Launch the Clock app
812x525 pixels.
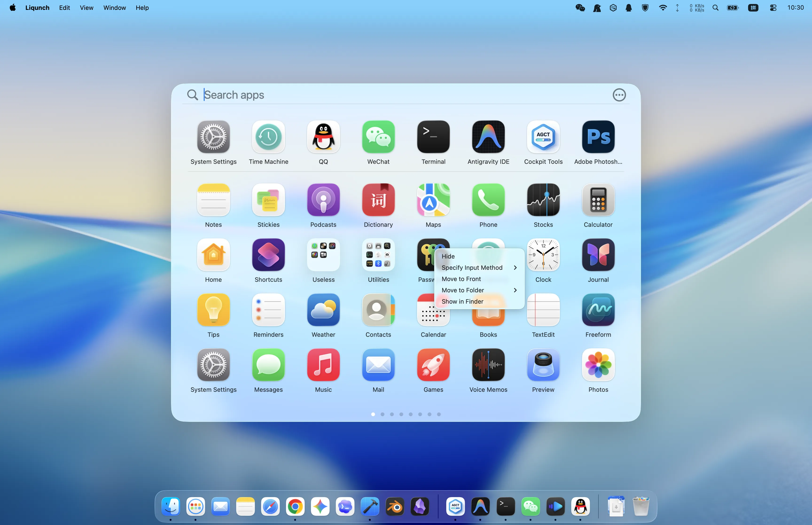543,255
